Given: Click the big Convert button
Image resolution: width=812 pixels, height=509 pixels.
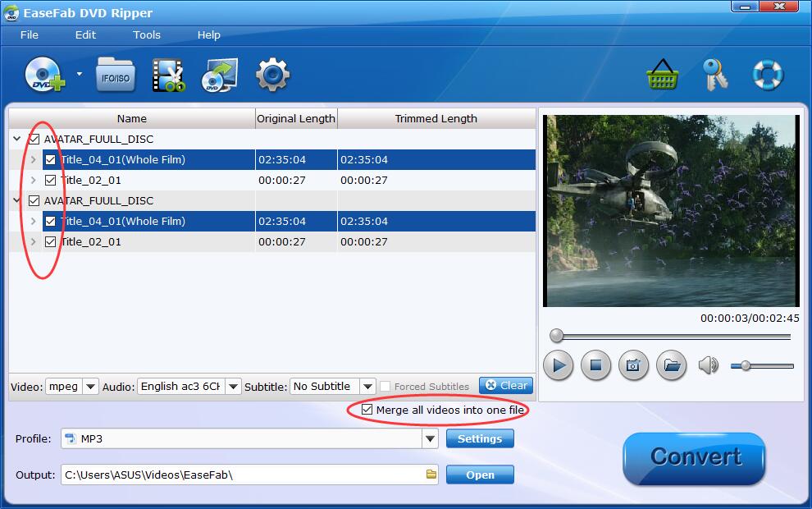Looking at the screenshot, I should tap(695, 458).
